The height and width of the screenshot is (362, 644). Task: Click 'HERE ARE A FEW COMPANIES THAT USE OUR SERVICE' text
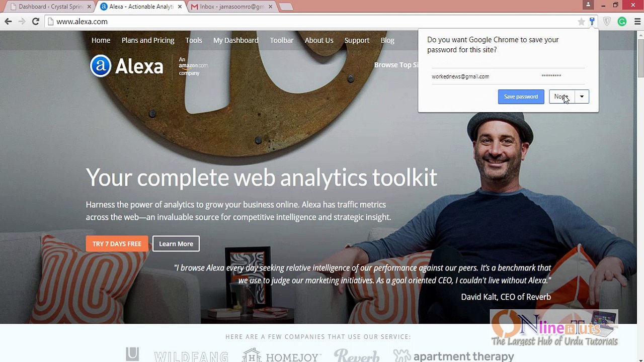(318, 337)
